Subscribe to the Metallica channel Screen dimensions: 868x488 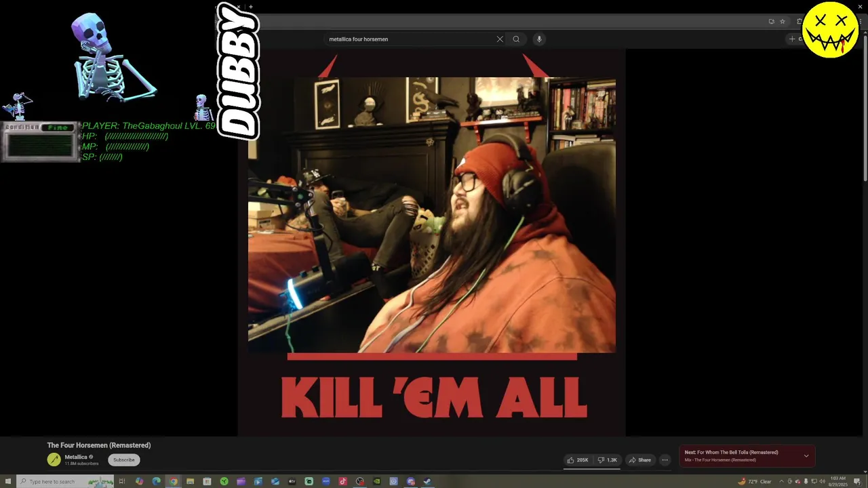click(x=124, y=460)
